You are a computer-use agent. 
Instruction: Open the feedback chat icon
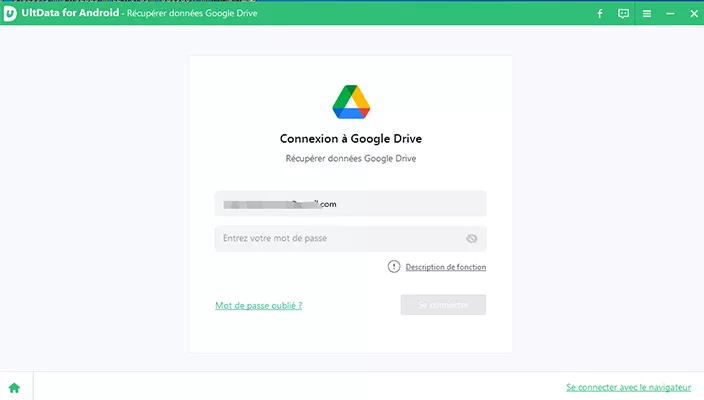pyautogui.click(x=623, y=13)
